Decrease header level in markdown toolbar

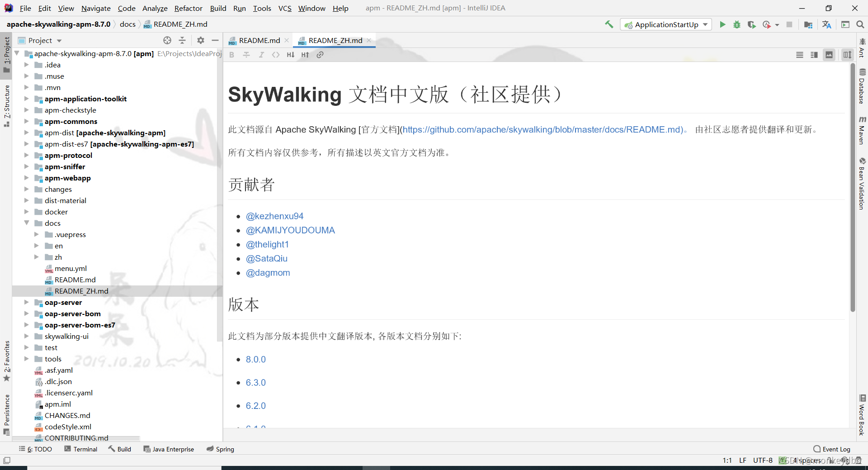tap(291, 55)
